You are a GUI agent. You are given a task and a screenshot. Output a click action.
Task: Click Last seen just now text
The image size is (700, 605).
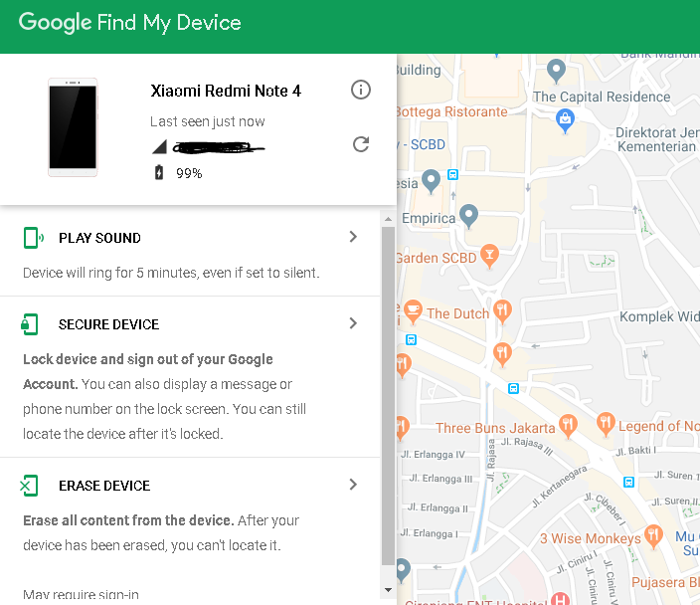pos(208,121)
